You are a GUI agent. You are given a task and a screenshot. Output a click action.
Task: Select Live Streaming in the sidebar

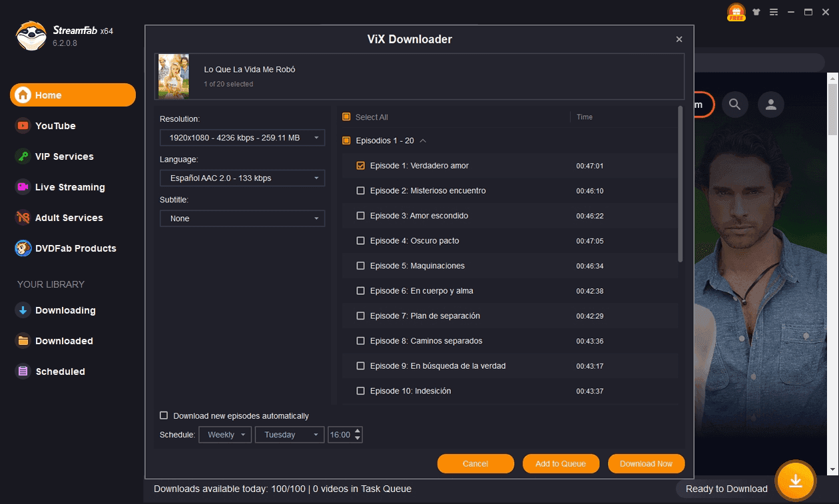pos(70,187)
